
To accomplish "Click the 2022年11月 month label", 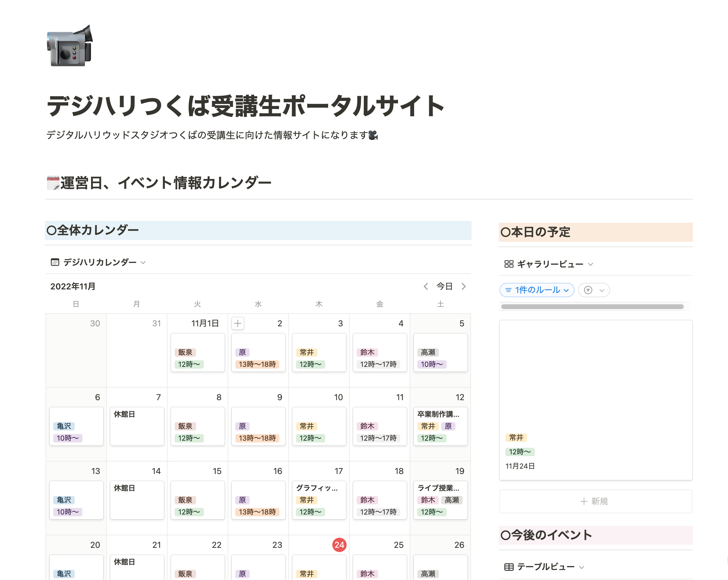I will (x=73, y=286).
